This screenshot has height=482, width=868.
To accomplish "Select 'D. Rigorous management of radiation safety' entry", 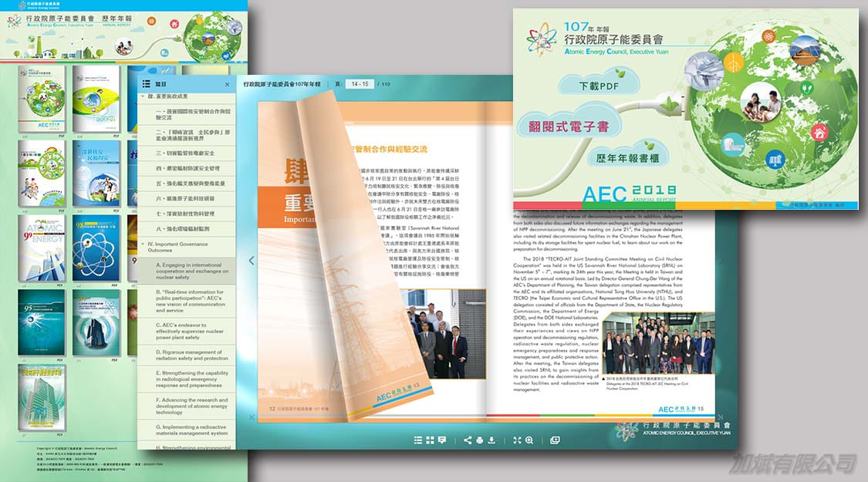I will click(x=186, y=356).
